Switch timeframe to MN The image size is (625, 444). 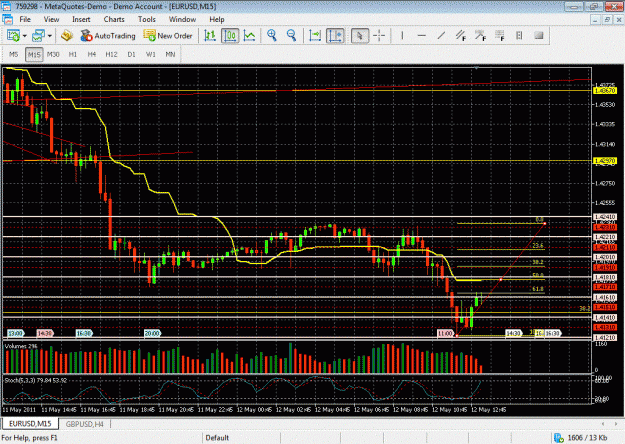tap(170, 55)
